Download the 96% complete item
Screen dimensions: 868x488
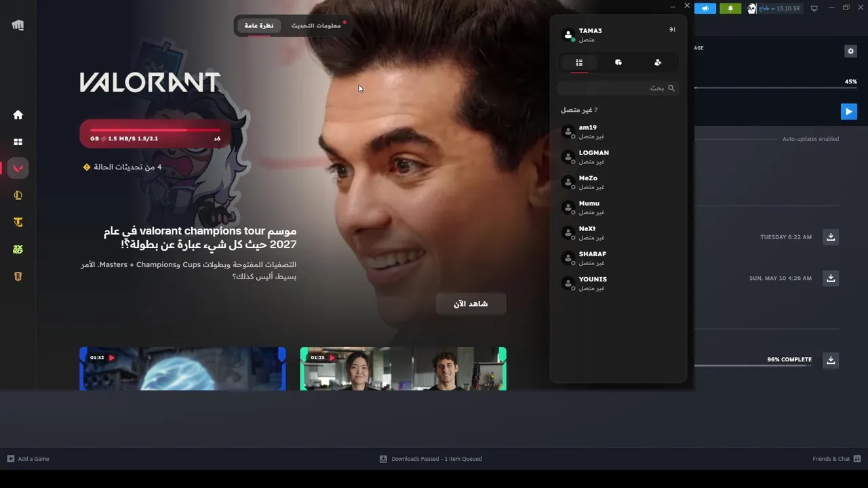831,360
